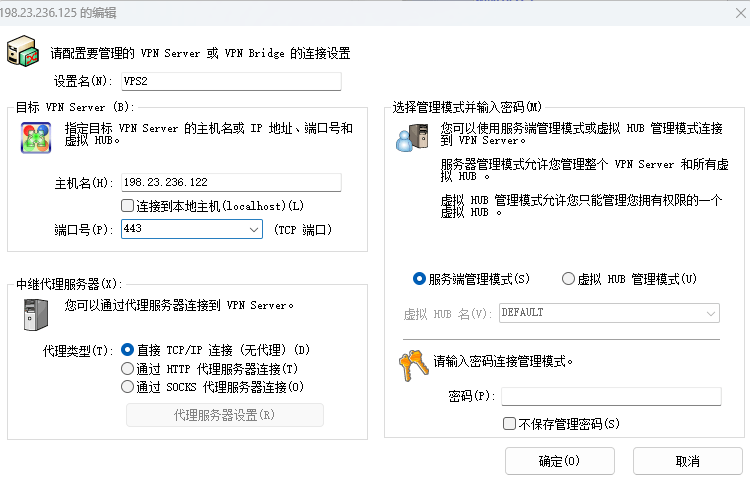Choose virtual HUB admin mode radio button
750x483 pixels.
[569, 279]
